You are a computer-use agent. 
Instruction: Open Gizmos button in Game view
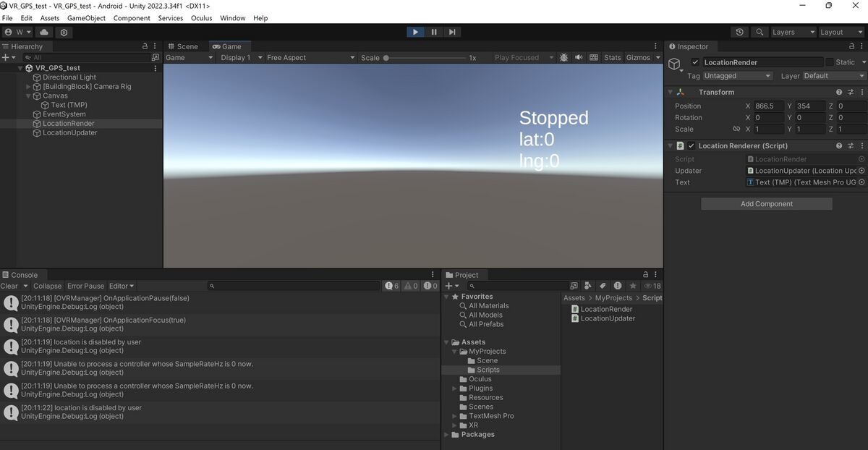coord(638,57)
